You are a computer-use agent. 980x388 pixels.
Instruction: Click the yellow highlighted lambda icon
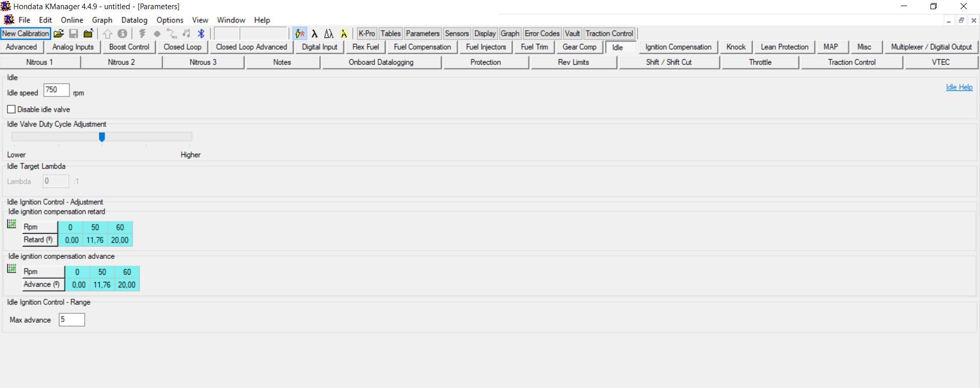pos(344,34)
